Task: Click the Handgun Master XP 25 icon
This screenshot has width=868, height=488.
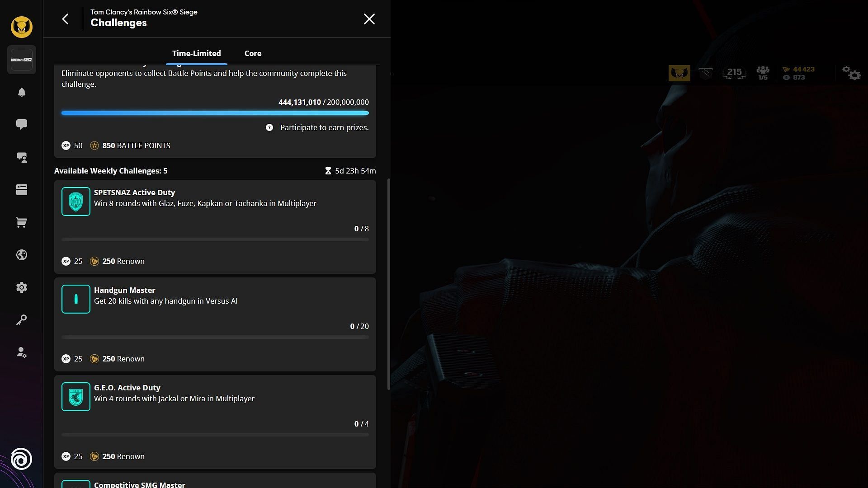Action: tap(66, 359)
